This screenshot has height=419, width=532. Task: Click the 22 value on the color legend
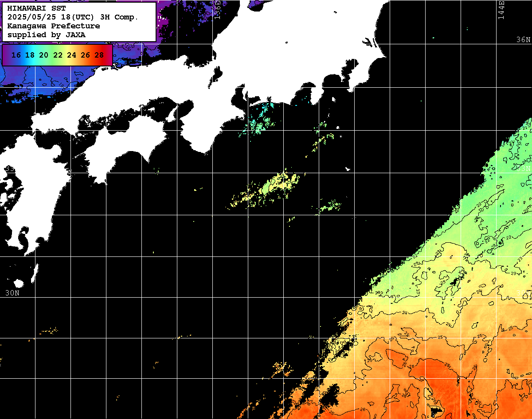(x=58, y=55)
